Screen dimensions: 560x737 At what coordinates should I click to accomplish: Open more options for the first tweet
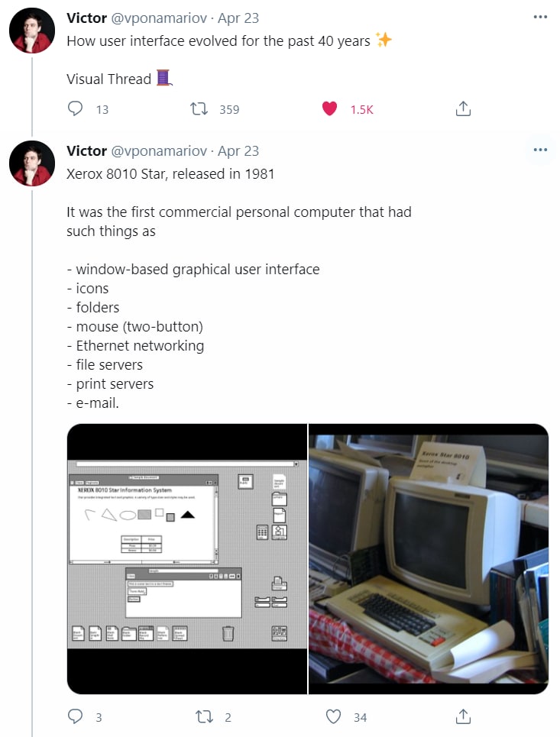coord(540,17)
